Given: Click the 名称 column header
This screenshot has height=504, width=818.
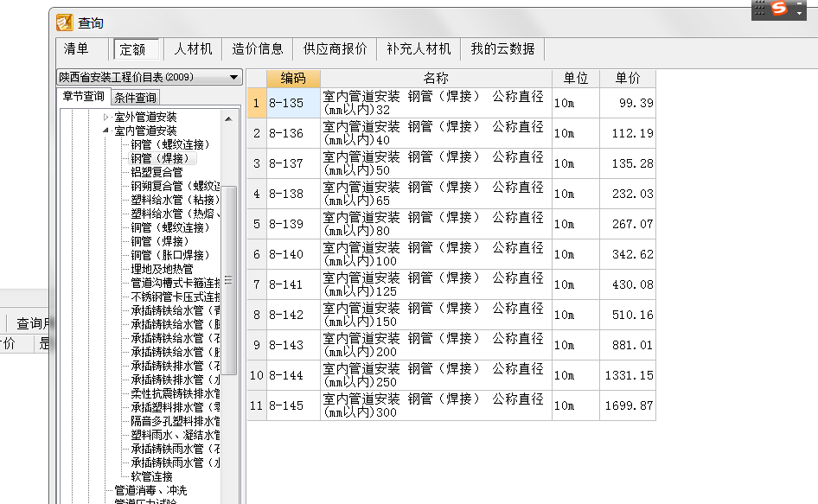Looking at the screenshot, I should click(x=436, y=79).
